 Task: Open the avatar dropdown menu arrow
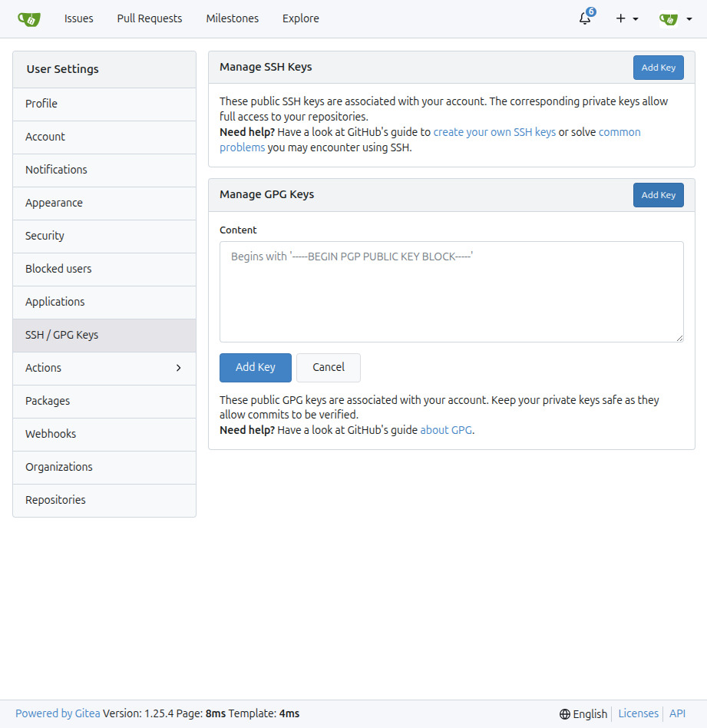pos(689,18)
